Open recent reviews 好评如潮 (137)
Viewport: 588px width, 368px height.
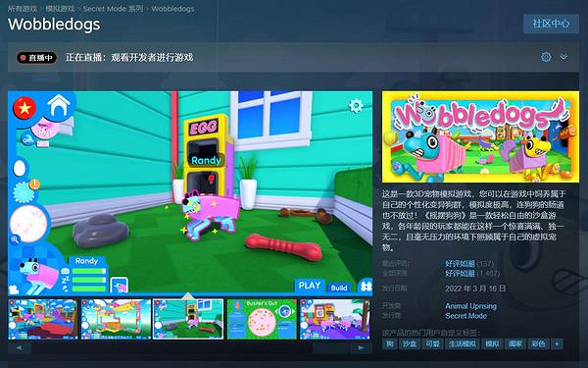point(469,264)
